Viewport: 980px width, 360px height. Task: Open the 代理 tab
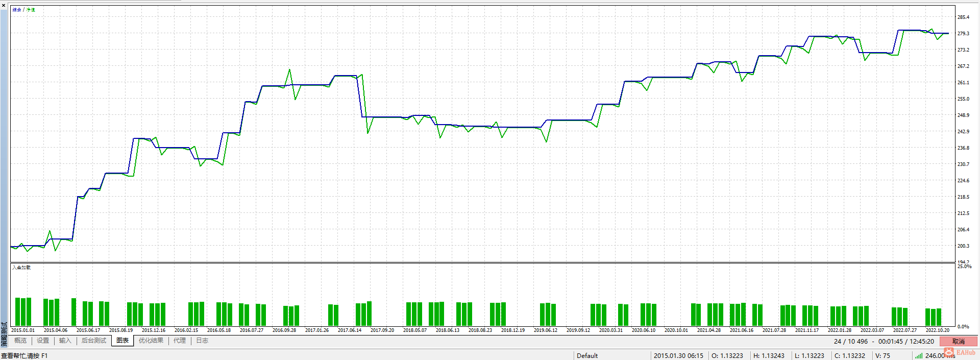[x=180, y=341]
